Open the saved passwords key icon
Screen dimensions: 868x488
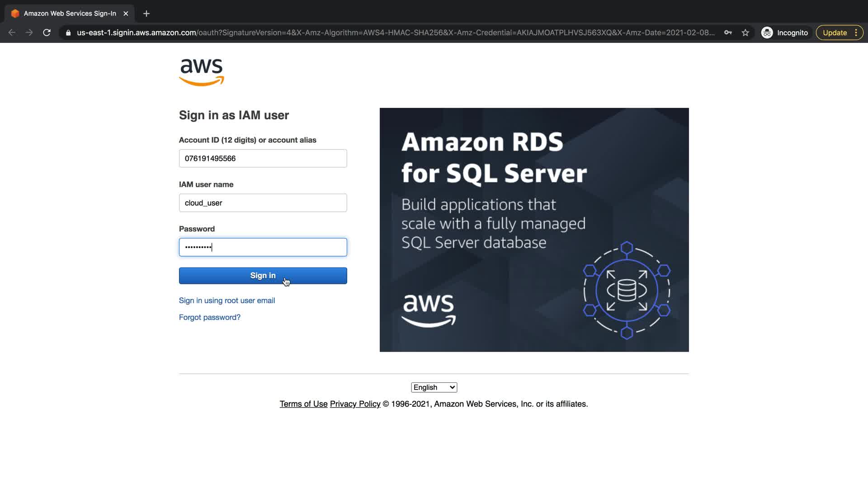coord(728,33)
